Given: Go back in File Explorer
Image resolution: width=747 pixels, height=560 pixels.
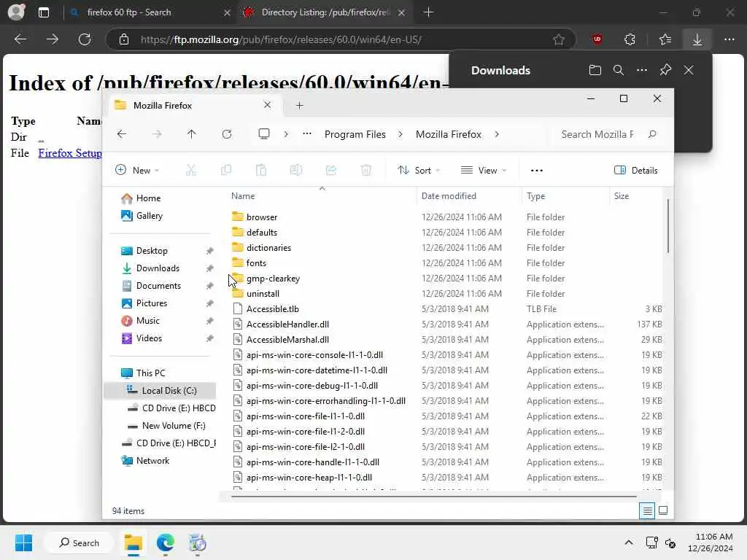Looking at the screenshot, I should coord(122,134).
